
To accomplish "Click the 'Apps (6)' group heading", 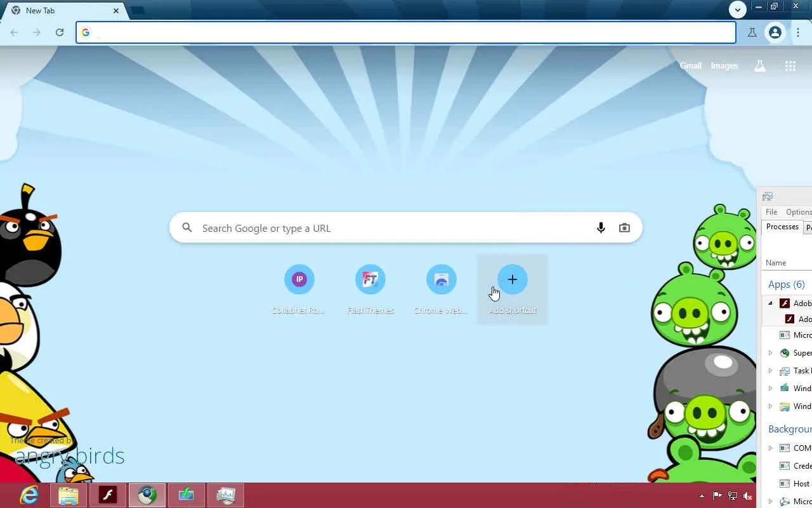I will pyautogui.click(x=787, y=284).
